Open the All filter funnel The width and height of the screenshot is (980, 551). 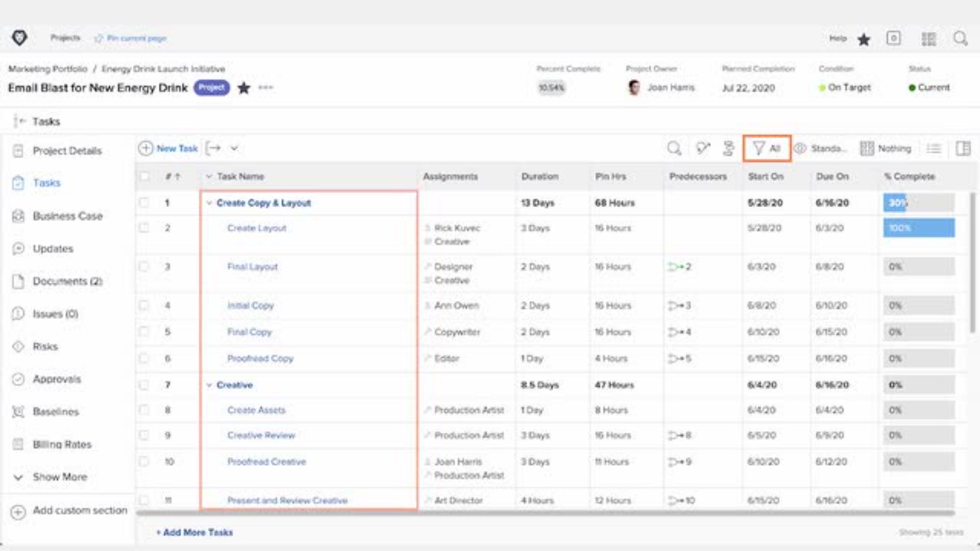click(767, 148)
